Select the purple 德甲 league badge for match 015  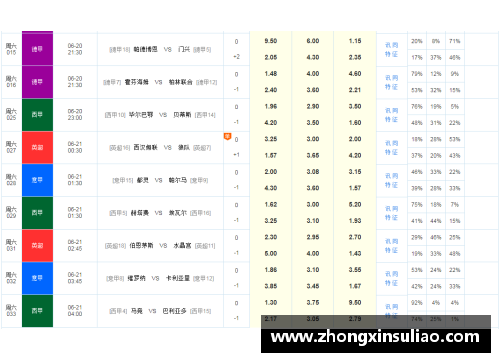(37, 49)
